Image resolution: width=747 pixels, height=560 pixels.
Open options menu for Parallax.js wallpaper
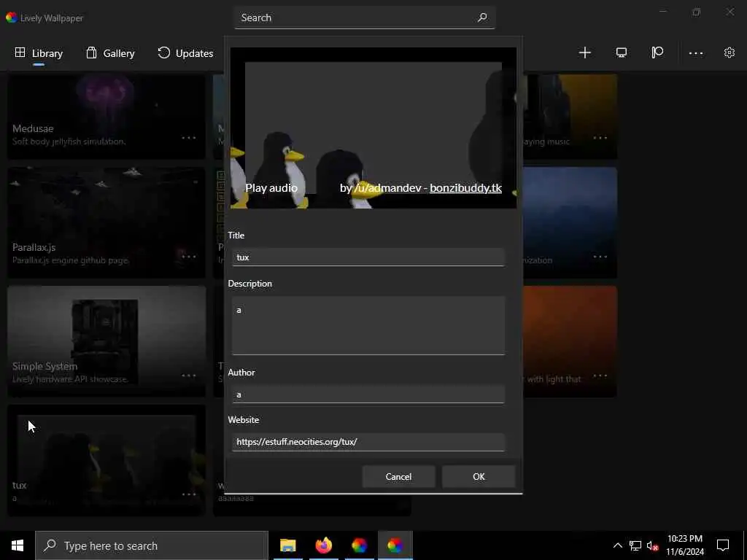[189, 257]
